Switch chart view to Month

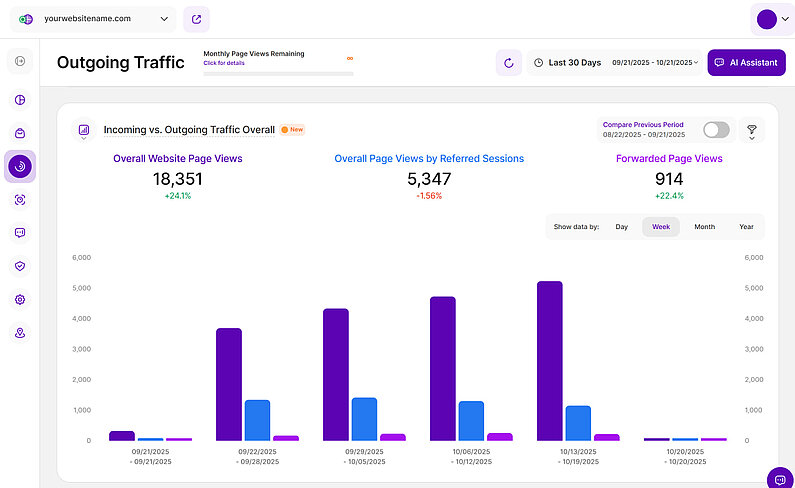coord(704,227)
